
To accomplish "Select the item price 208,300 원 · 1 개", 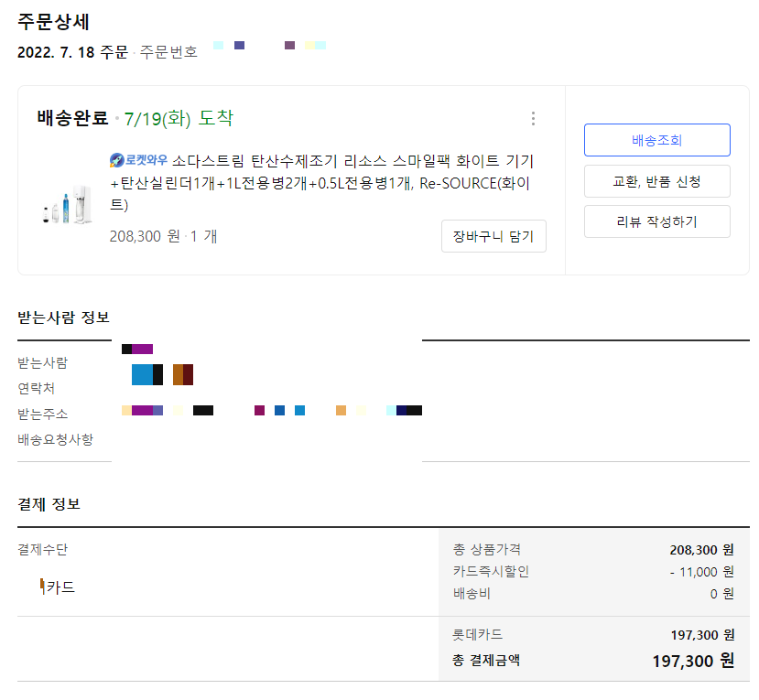I will point(163,237).
